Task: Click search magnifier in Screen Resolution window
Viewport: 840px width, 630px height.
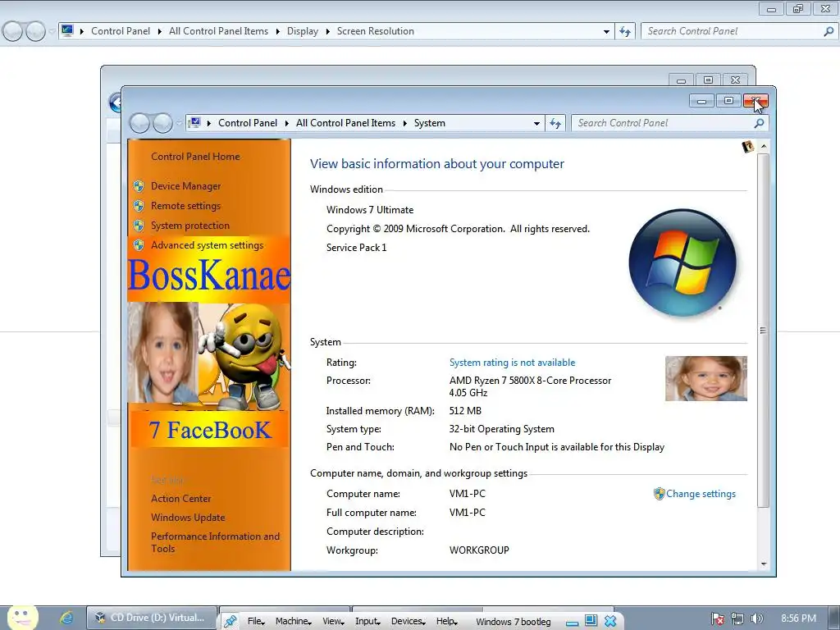Action: [x=829, y=31]
